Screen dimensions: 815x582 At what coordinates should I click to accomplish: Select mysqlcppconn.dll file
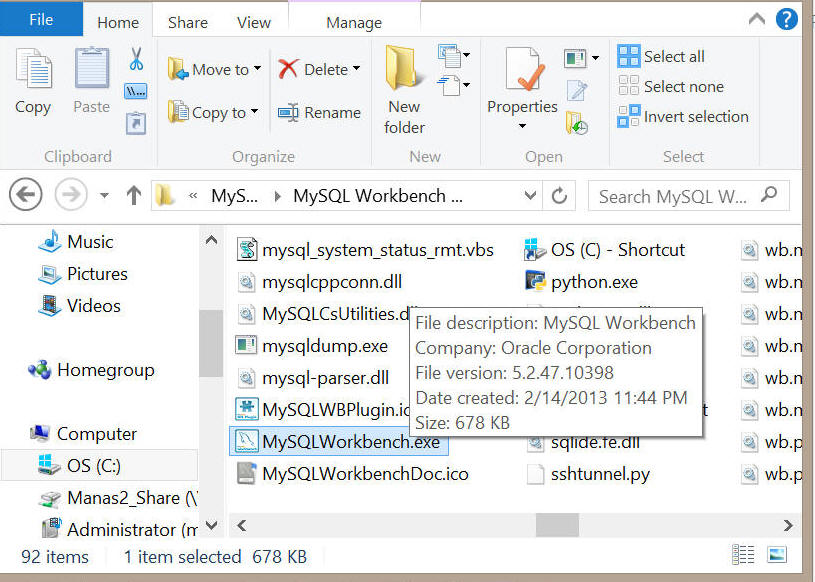click(319, 282)
